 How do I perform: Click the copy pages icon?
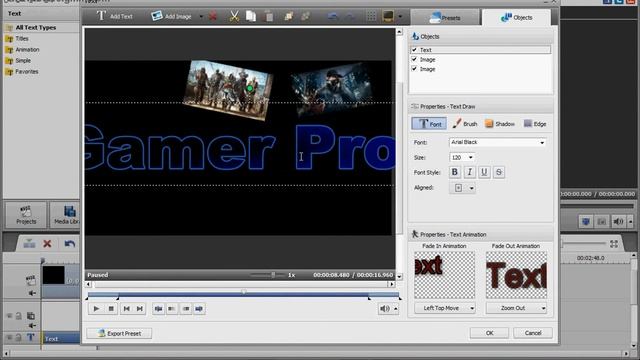(251, 16)
